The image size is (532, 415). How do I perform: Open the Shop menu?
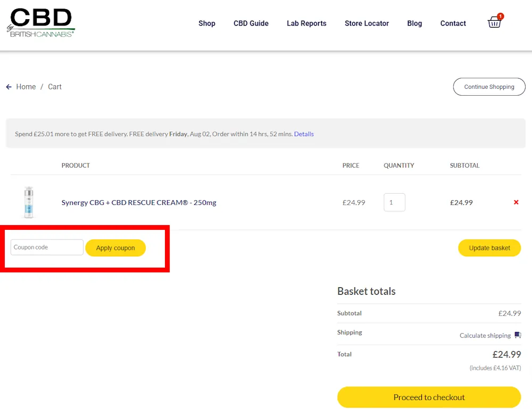click(x=206, y=23)
